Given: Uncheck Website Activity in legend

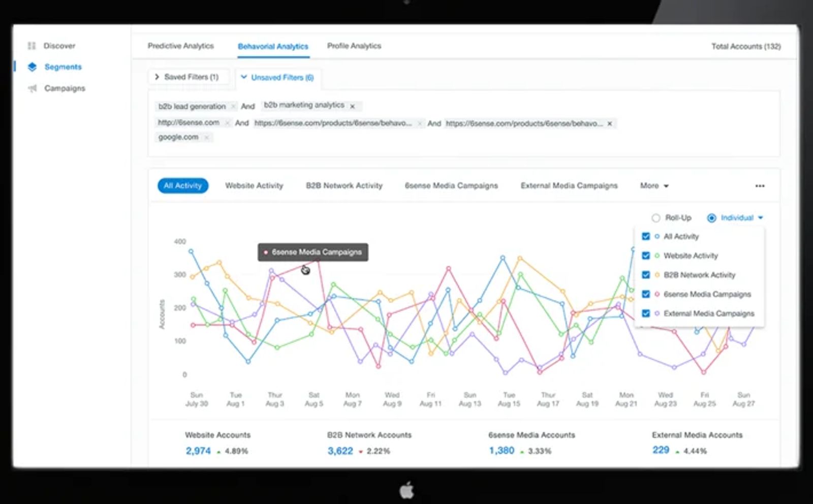Looking at the screenshot, I should [646, 256].
